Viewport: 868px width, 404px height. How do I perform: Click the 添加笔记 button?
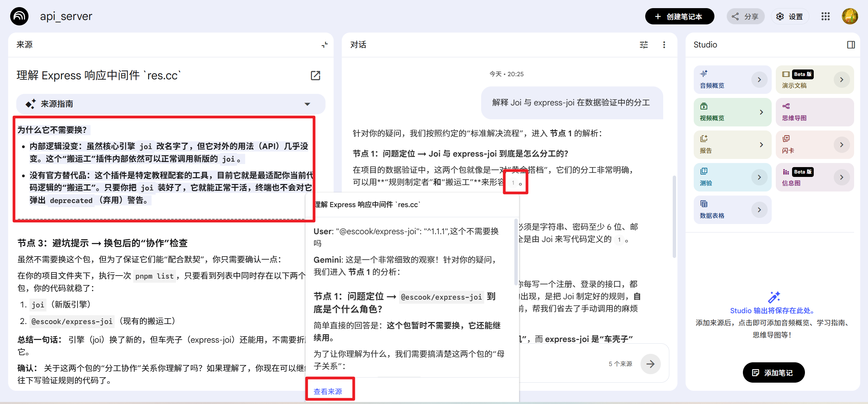[773, 372]
